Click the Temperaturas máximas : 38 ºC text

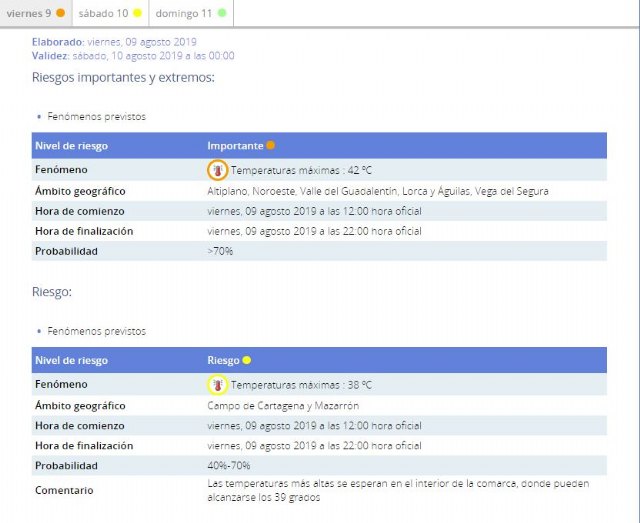click(301, 385)
